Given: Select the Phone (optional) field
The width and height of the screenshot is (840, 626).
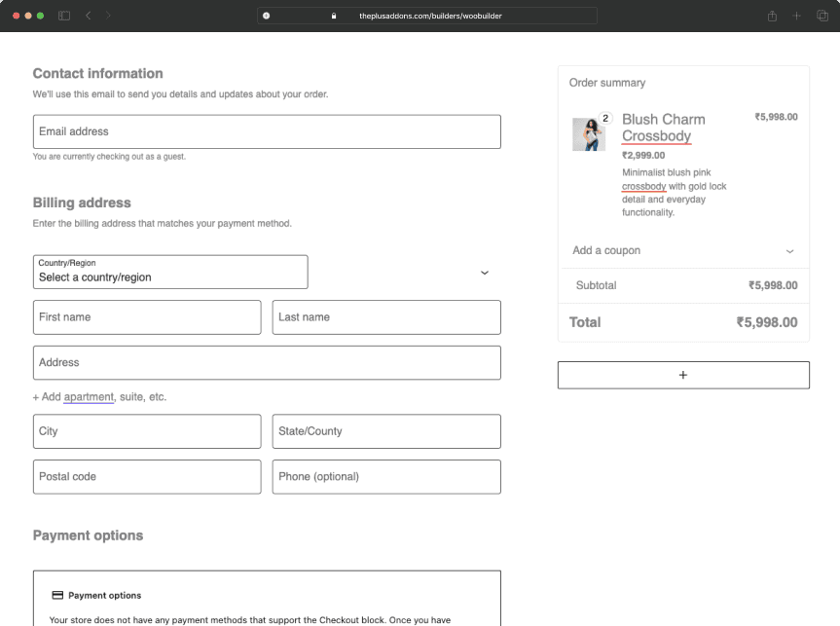Looking at the screenshot, I should 385,477.
